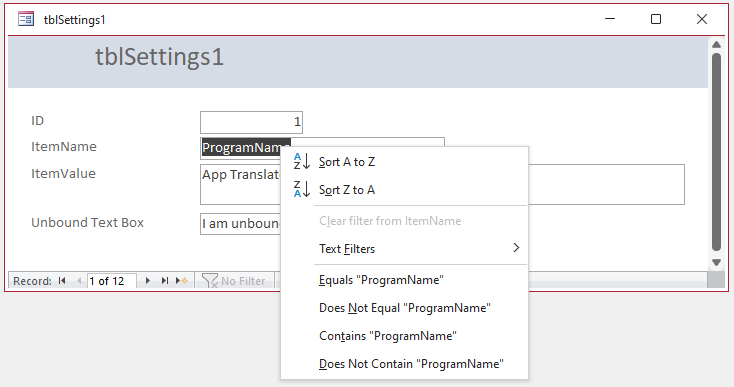Click the Unbound Text Box field
The height and width of the screenshot is (387, 734).
point(241,224)
